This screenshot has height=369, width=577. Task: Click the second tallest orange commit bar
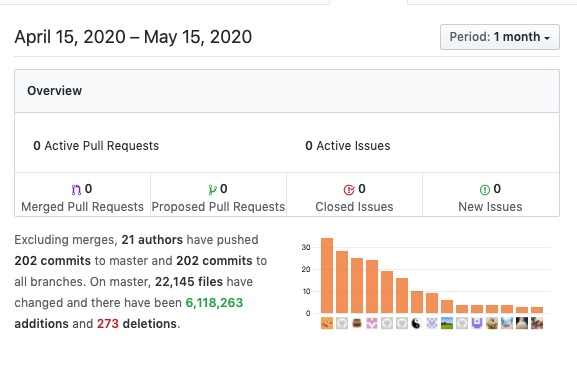point(342,282)
